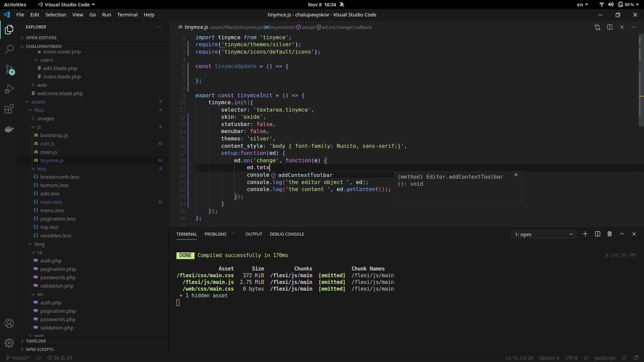Viewport: 644px width, 362px height.
Task: Open the Terminal menu
Action: point(127,15)
